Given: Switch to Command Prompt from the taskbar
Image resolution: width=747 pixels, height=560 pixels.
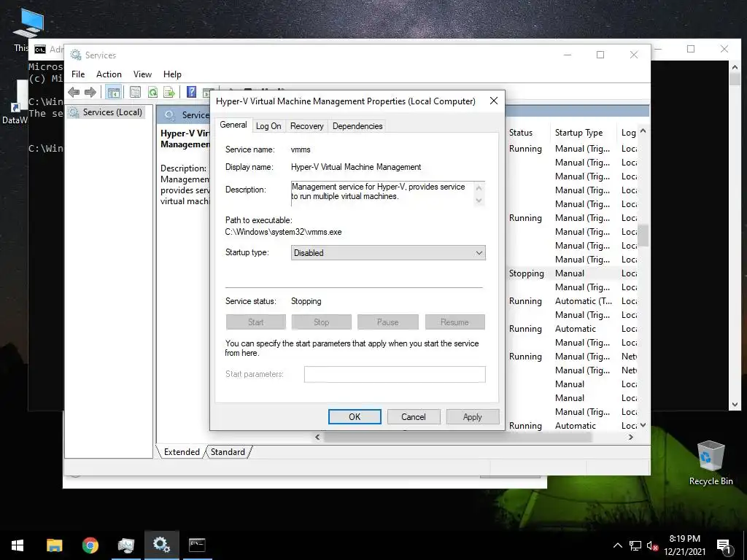Looking at the screenshot, I should point(197,545).
